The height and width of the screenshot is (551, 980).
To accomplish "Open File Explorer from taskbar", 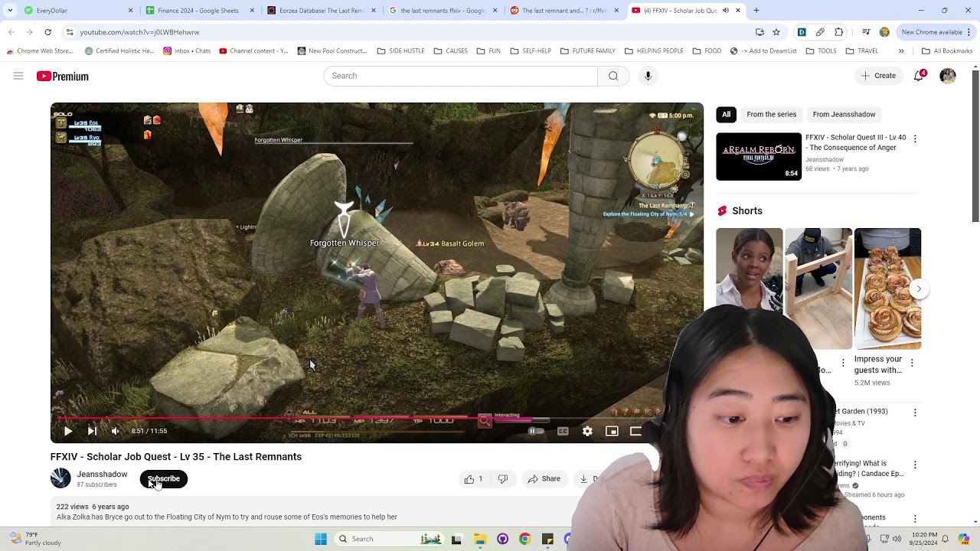I will (479, 539).
